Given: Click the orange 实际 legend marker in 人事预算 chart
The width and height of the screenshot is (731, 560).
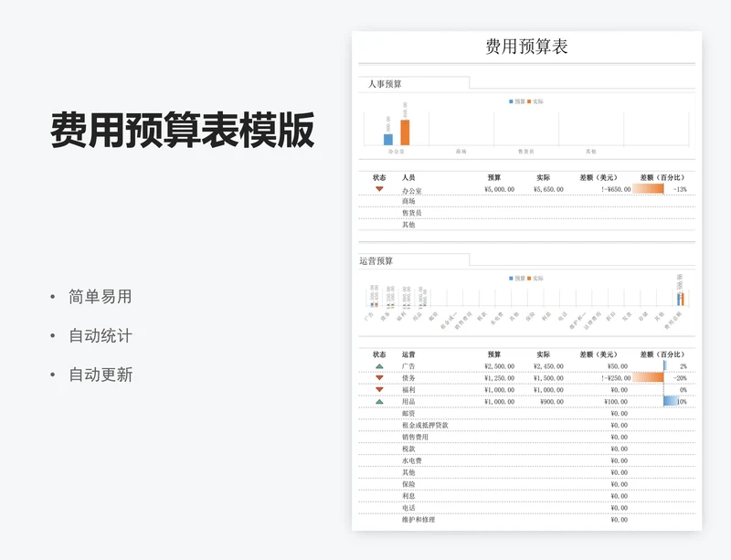Looking at the screenshot, I should (x=529, y=101).
